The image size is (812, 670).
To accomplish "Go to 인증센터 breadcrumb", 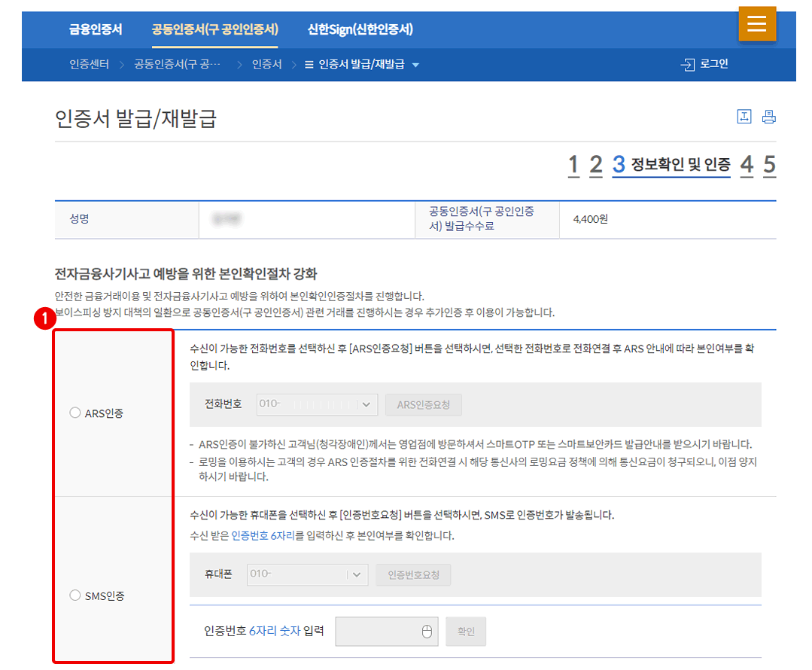I will (89, 64).
